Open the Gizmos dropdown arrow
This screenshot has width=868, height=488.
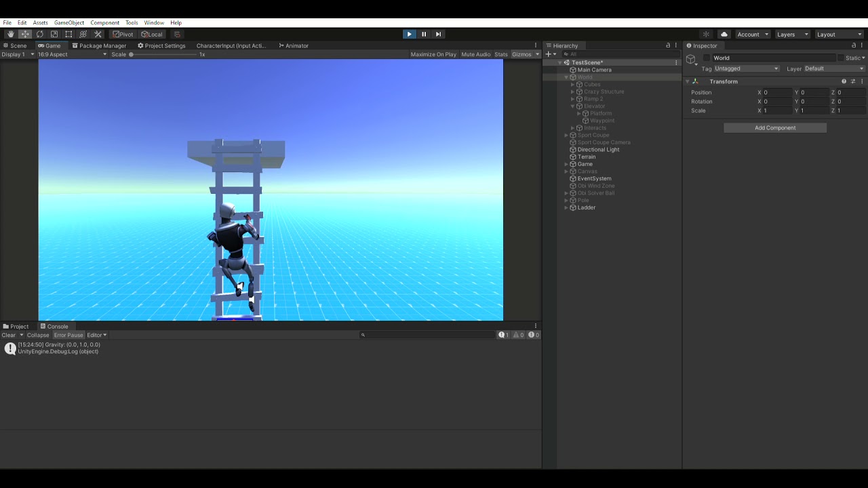[538, 54]
